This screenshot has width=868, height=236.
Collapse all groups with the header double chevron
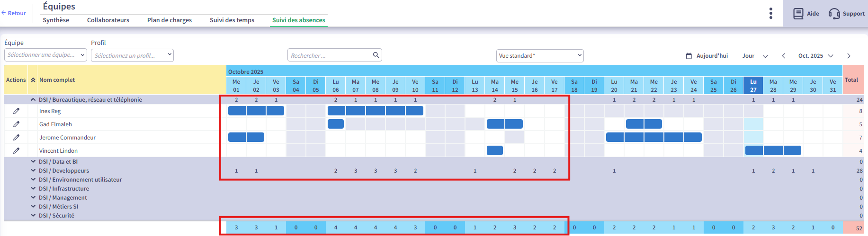[x=33, y=80]
